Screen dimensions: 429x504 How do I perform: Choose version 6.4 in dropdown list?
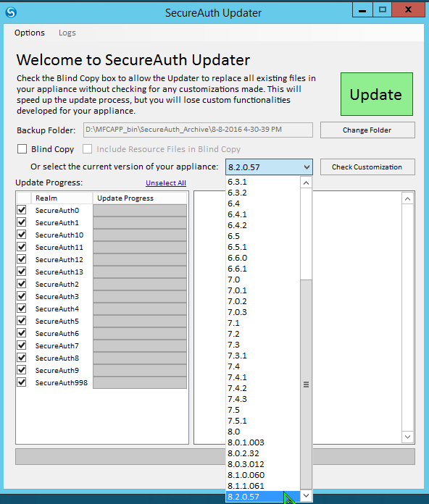263,203
